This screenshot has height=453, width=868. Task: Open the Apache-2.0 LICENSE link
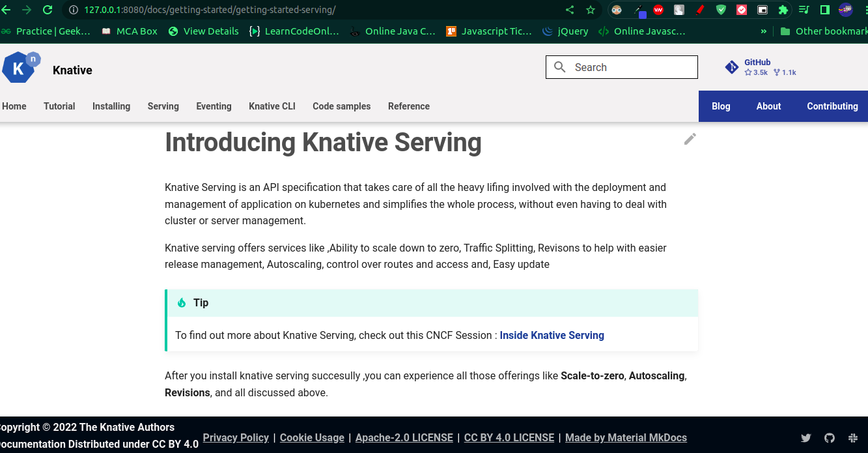coord(404,438)
